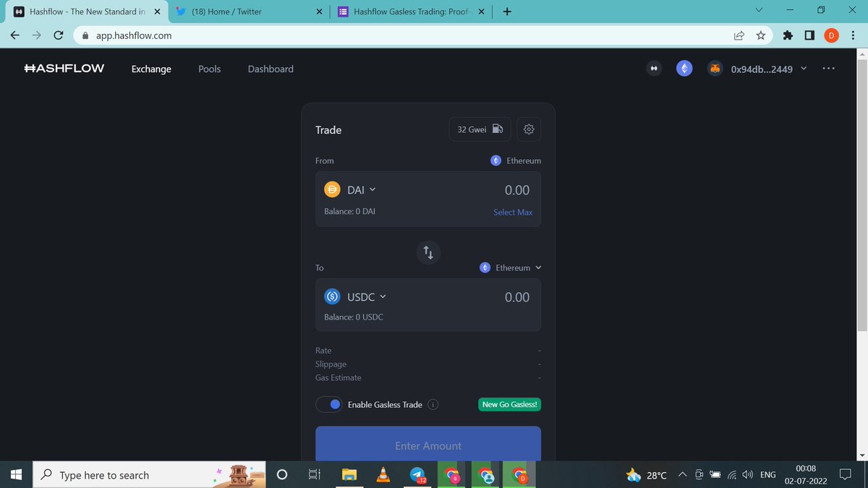Open Task View on the taskbar
The height and width of the screenshot is (488, 868).
[315, 475]
